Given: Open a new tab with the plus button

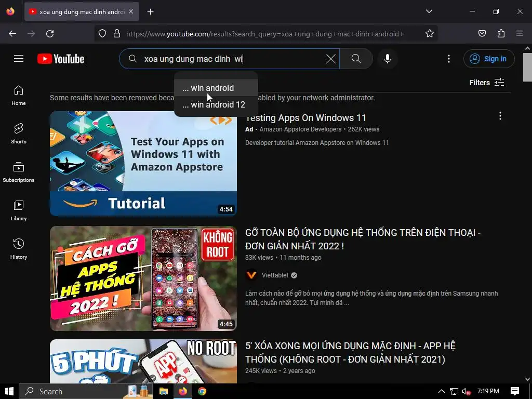Looking at the screenshot, I should 150,12.
